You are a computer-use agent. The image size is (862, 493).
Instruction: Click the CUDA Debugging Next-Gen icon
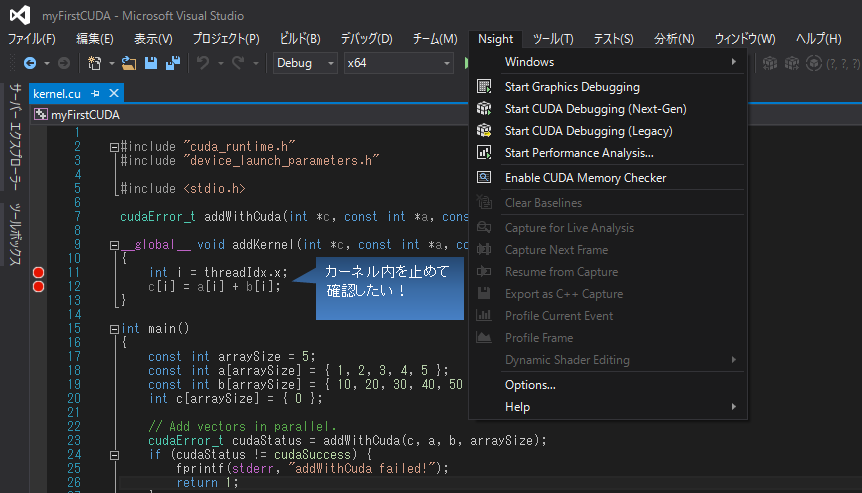tap(484, 108)
